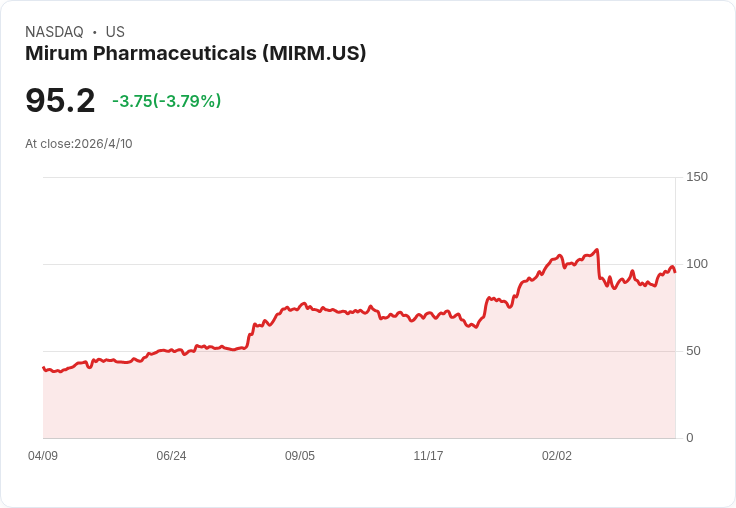The width and height of the screenshot is (736, 508).
Task: Click the chart line's final endpoint
Action: [675, 272]
